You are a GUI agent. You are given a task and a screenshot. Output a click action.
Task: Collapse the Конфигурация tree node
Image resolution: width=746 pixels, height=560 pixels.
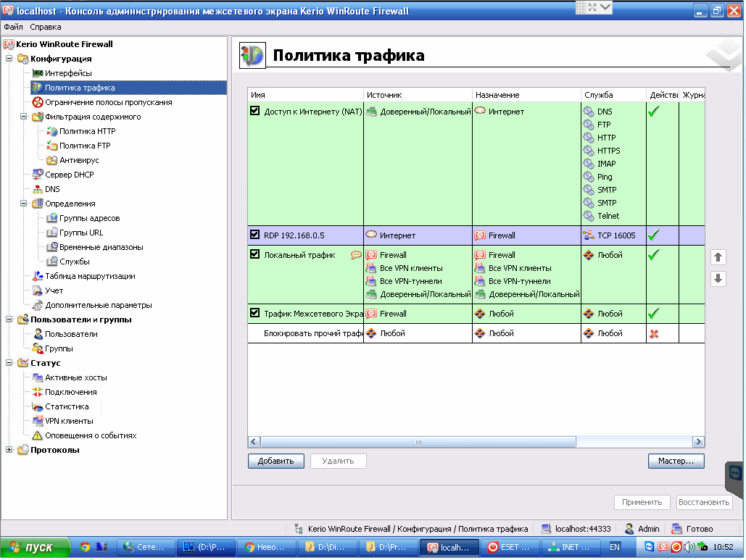click(x=9, y=59)
